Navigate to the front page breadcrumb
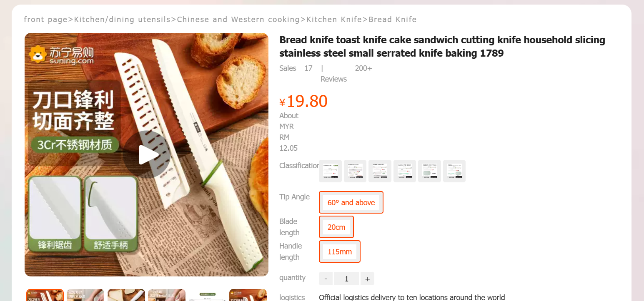The height and width of the screenshot is (301, 644). (46, 19)
